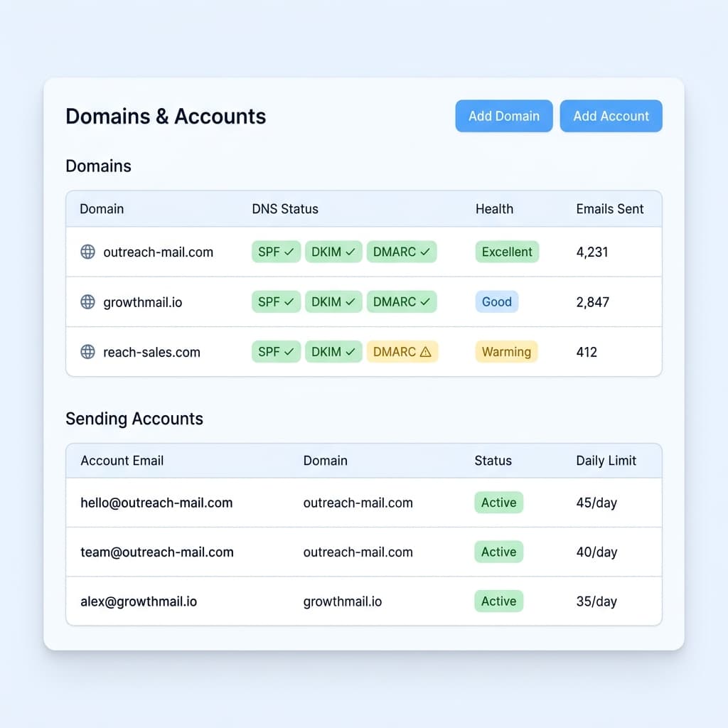Click the SPF checkmark badge for outreach-mail.com
The image size is (728, 728).
pyautogui.click(x=276, y=252)
